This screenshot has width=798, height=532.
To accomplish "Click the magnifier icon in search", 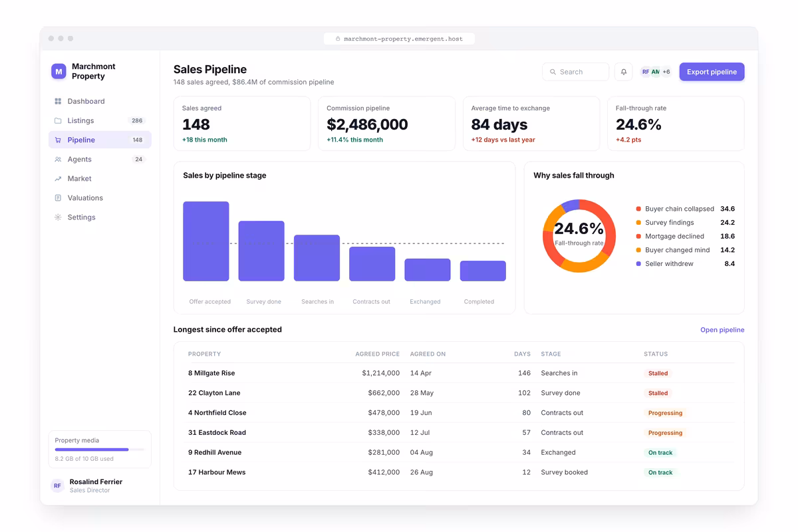I will 553,72.
